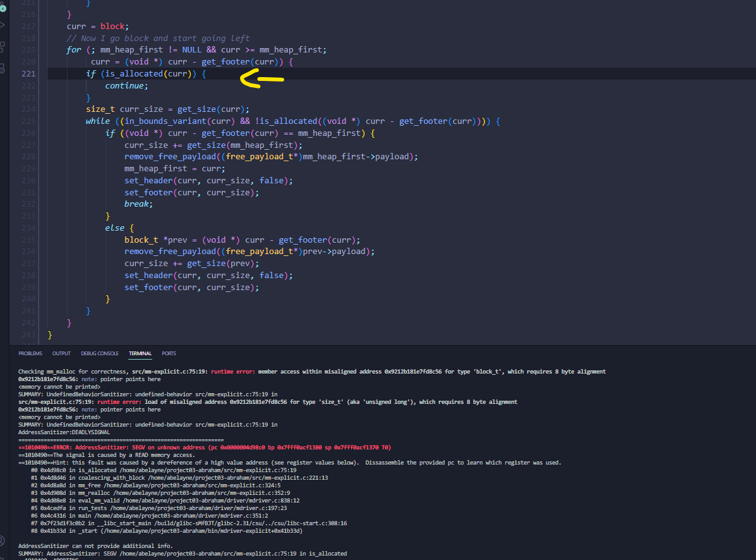This screenshot has height=560, width=756.
Task: Click line number 221 in the gutter
Action: point(28,74)
